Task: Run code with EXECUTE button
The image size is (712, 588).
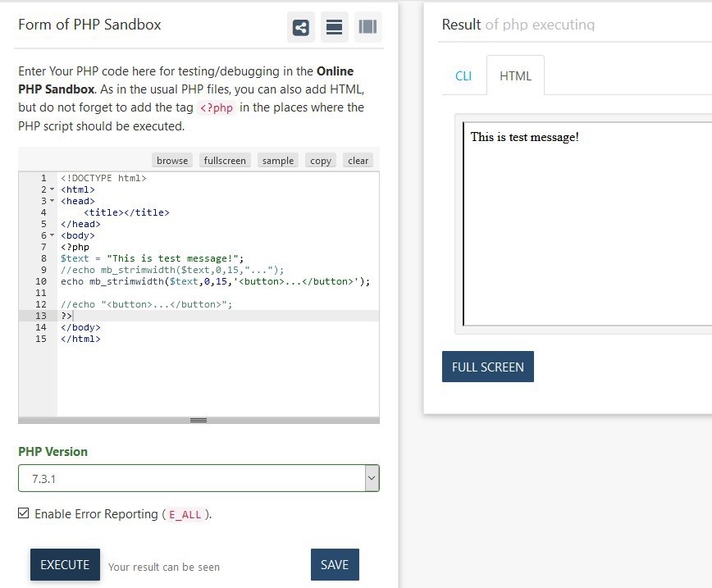Action: [x=65, y=564]
